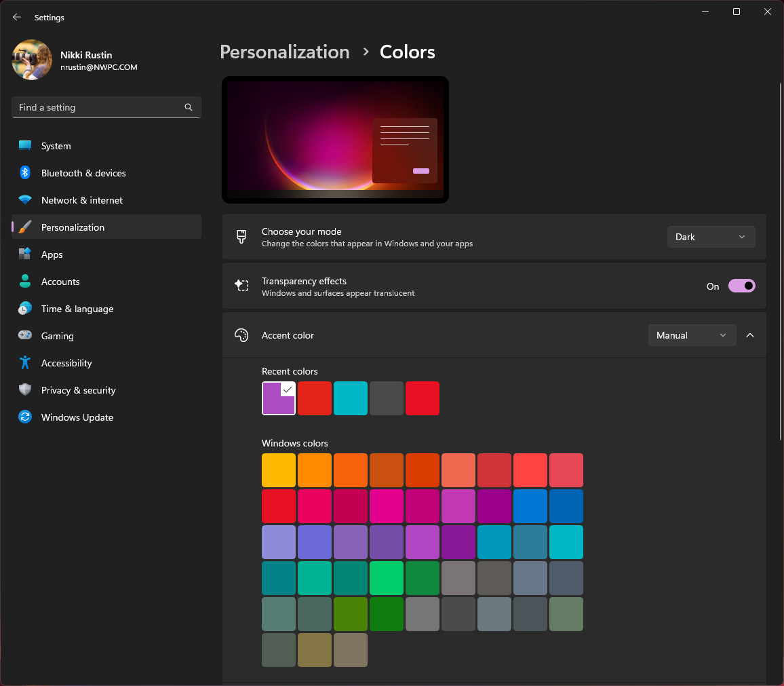The image size is (784, 686).
Task: Open Time & language settings
Action: point(106,308)
